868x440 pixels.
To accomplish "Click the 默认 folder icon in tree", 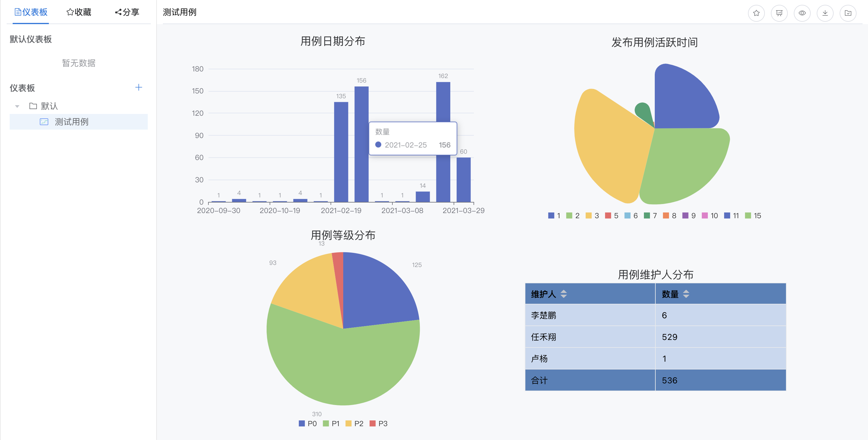I will (x=33, y=106).
